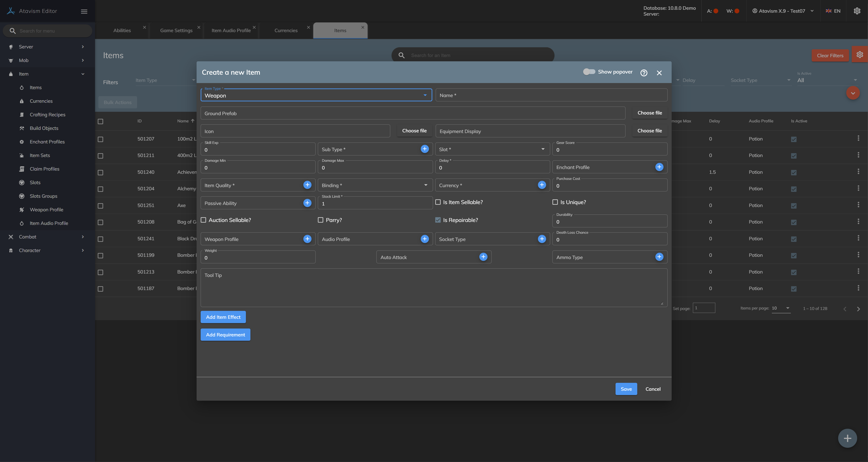Check the Is Item Sellable checkbox
The image size is (868, 462).
438,202
